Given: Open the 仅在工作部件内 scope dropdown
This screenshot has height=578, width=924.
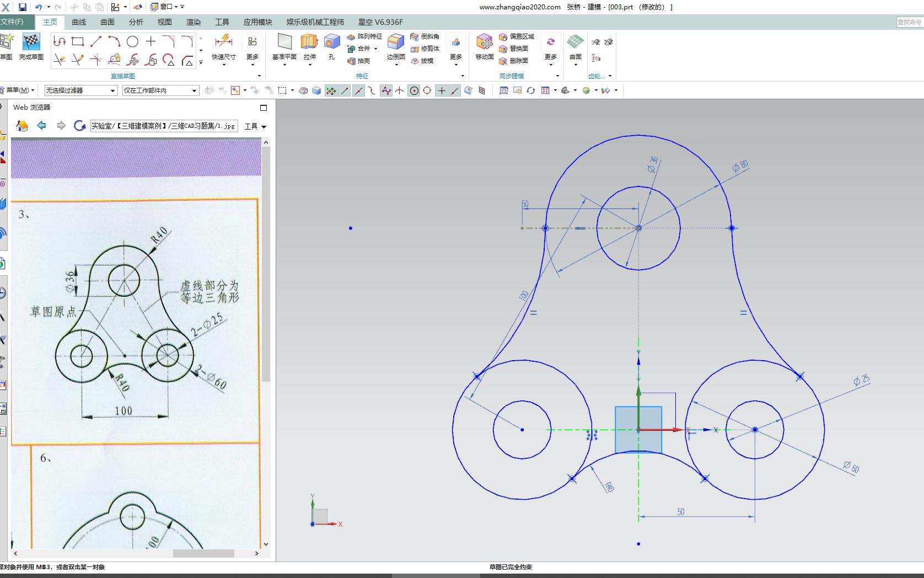Looking at the screenshot, I should (x=194, y=90).
